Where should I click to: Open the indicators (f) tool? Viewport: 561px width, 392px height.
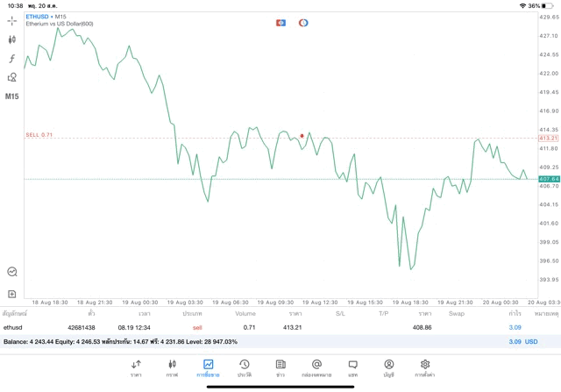coord(12,59)
